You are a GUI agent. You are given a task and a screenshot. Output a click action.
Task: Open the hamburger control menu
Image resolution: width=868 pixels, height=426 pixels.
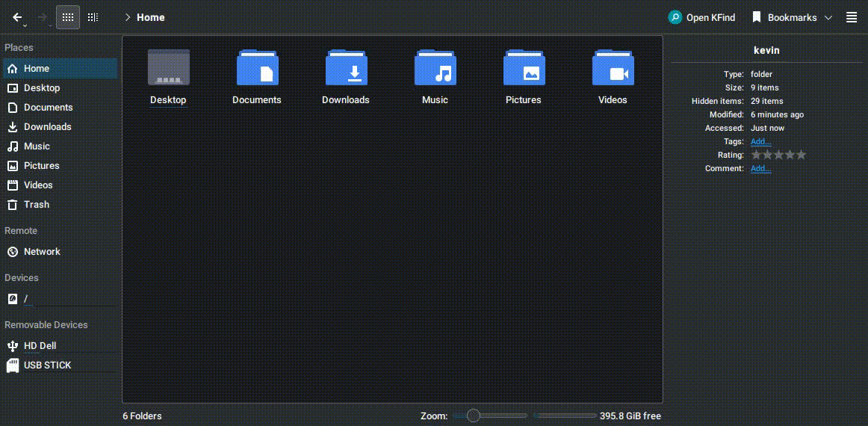click(852, 17)
